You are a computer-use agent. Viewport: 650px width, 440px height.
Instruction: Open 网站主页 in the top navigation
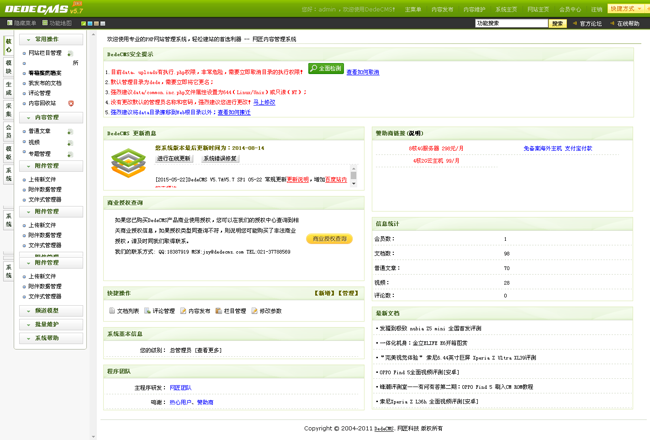click(538, 9)
